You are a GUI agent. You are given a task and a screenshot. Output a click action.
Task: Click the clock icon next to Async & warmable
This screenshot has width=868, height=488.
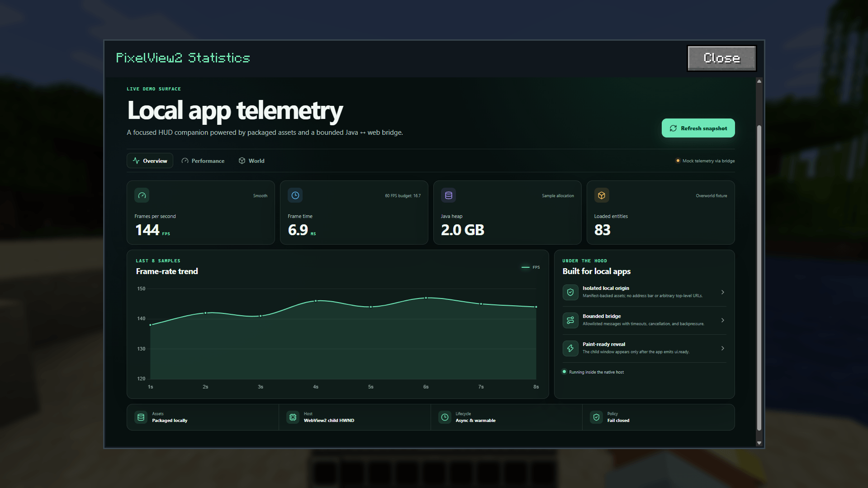pos(445,417)
